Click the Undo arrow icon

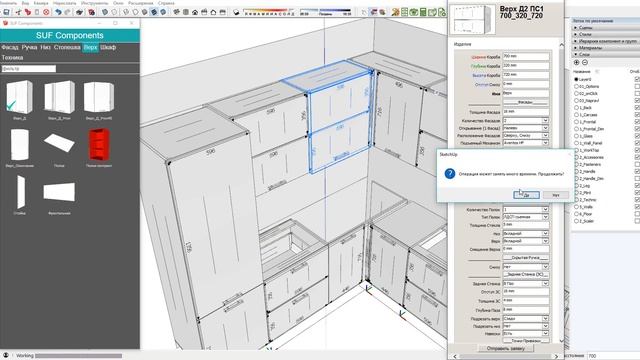[x=58, y=12]
